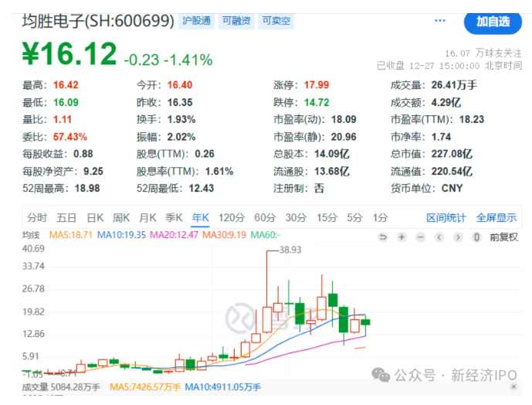The width and height of the screenshot is (532, 405).
Task: Open 全屏显示 fullscreen view
Action: coord(496,218)
